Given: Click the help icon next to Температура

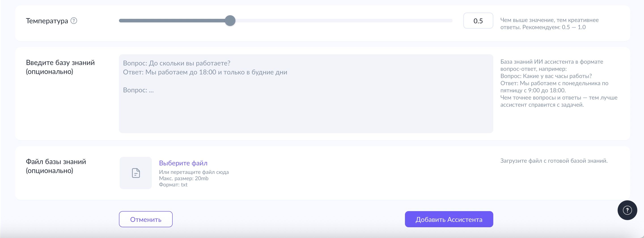Looking at the screenshot, I should tap(74, 21).
